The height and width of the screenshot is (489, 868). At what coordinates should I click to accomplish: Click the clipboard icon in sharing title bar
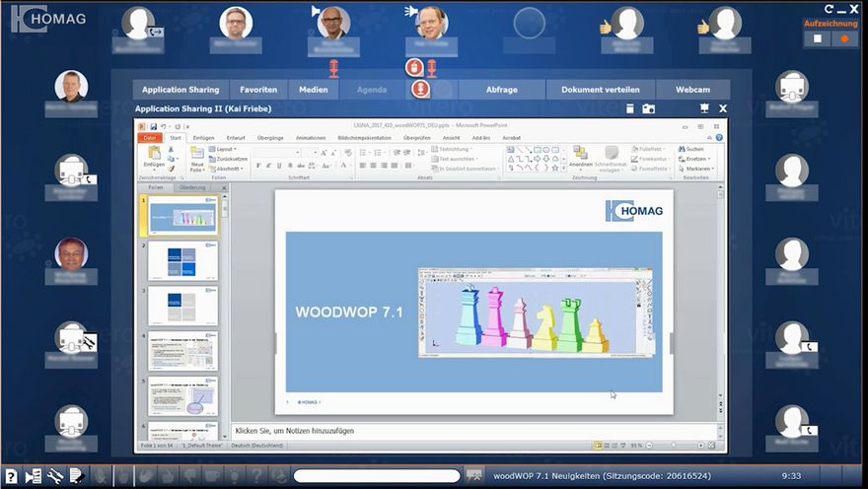[x=630, y=109]
